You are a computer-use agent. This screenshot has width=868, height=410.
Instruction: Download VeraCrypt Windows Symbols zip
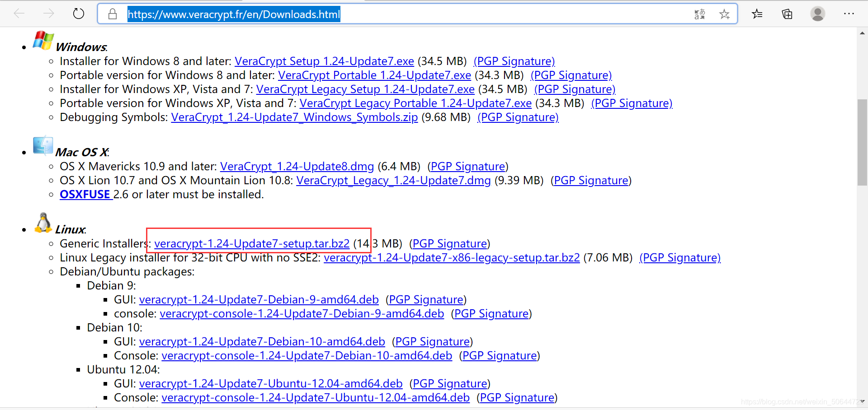294,117
